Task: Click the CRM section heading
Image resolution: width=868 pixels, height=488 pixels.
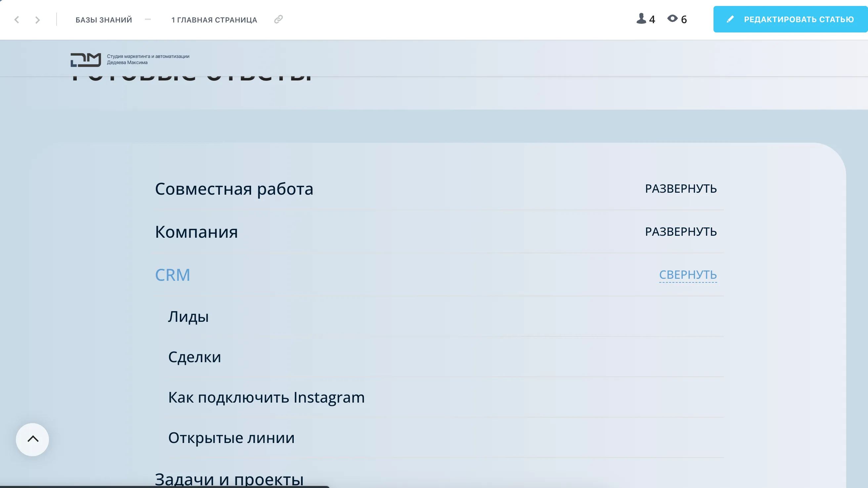Action: coord(173,275)
